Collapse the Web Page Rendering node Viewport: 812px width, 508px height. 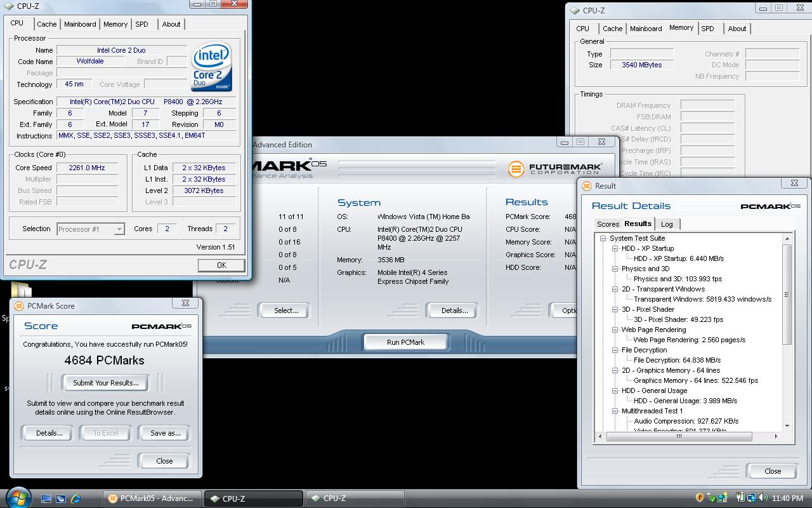coord(615,330)
